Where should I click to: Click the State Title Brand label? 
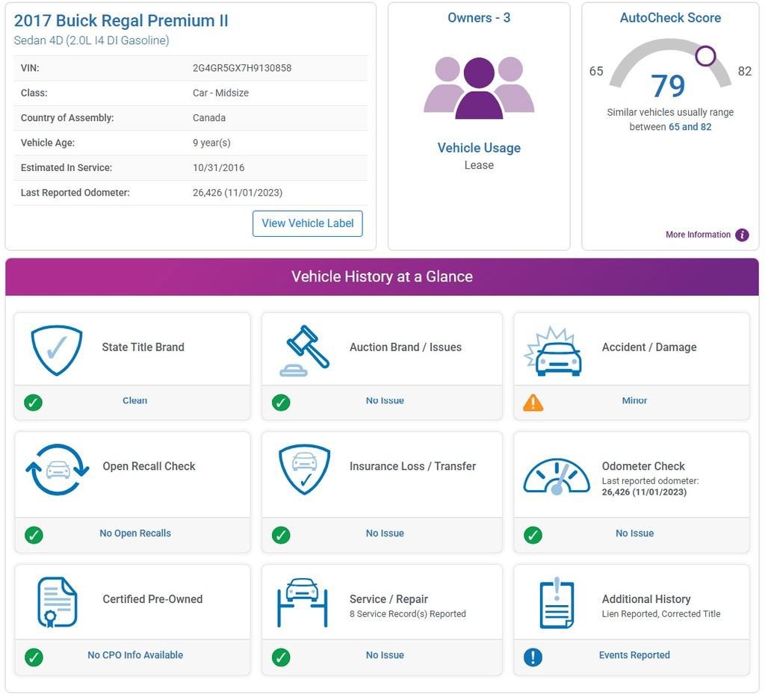pos(143,347)
